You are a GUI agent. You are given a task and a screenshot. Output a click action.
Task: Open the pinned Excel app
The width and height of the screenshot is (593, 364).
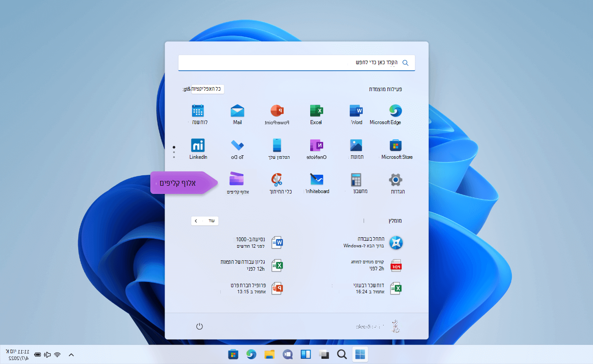(x=316, y=111)
